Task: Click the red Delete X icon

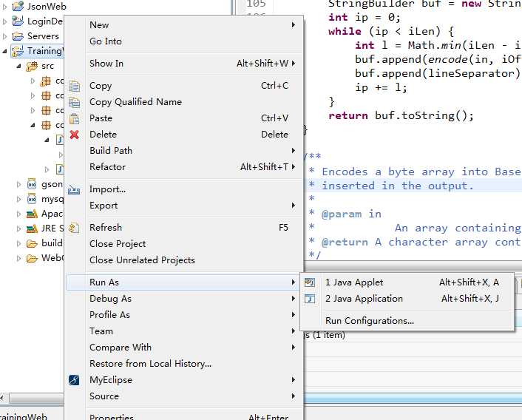Action: pyautogui.click(x=74, y=135)
